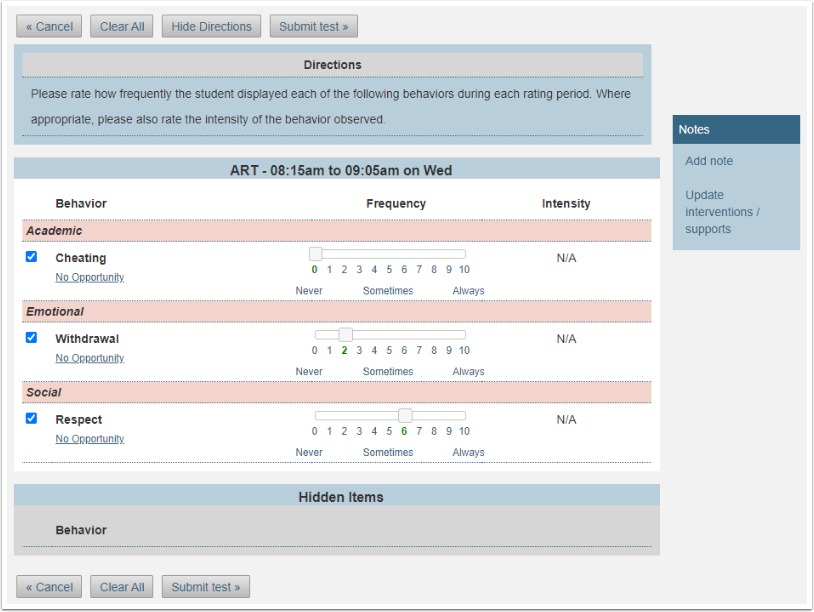Screen dimensions: 814x612
Task: Check the Cheating behavior checkbox
Action: (31, 257)
